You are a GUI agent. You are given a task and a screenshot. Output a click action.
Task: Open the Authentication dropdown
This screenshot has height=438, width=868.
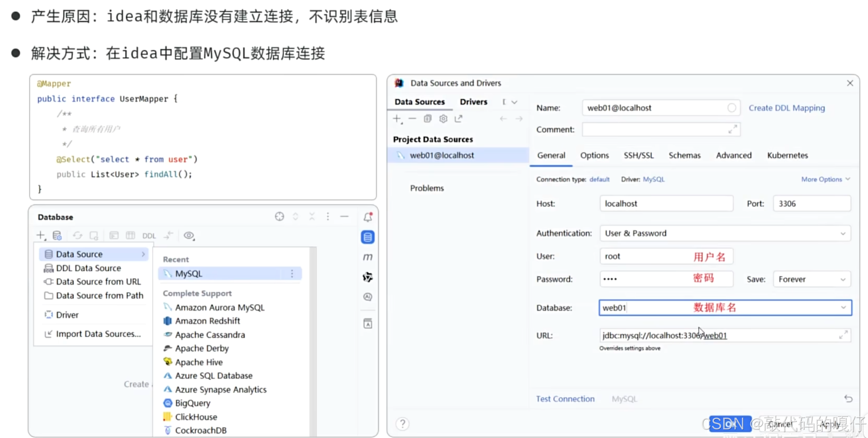pos(725,233)
